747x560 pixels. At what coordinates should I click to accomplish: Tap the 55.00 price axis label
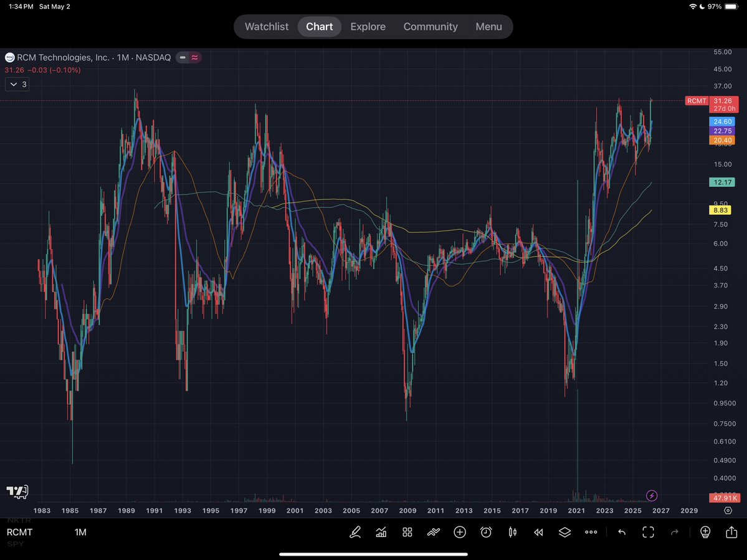click(x=722, y=52)
